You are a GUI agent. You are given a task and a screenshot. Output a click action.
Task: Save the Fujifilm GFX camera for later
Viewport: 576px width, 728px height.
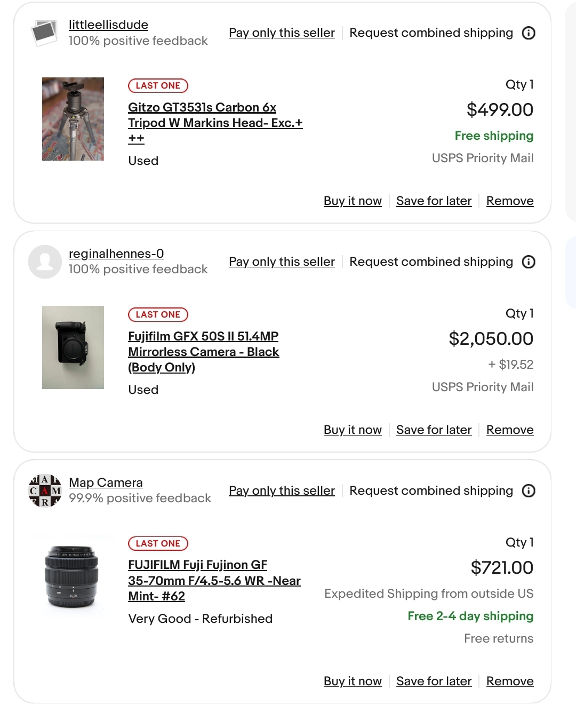pos(434,430)
